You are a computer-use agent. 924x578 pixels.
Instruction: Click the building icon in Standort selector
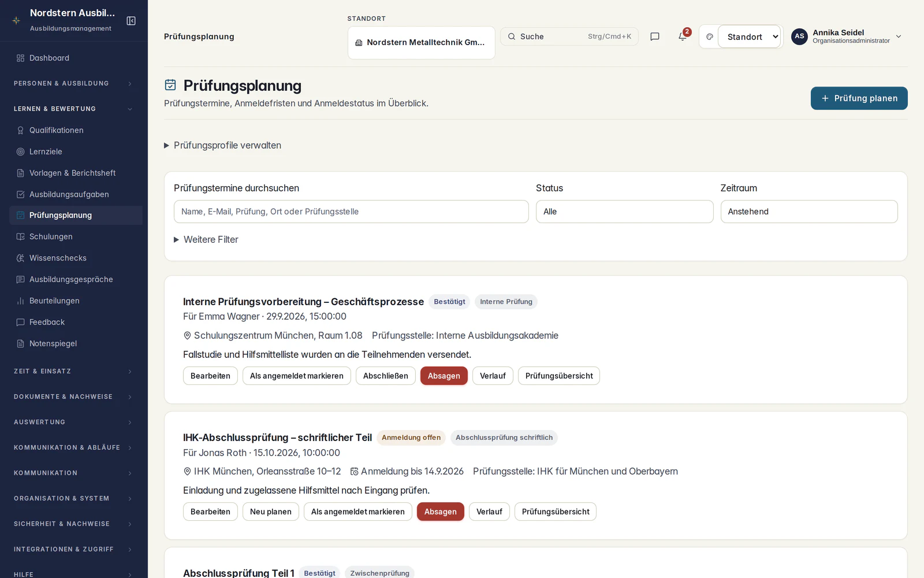[359, 43]
